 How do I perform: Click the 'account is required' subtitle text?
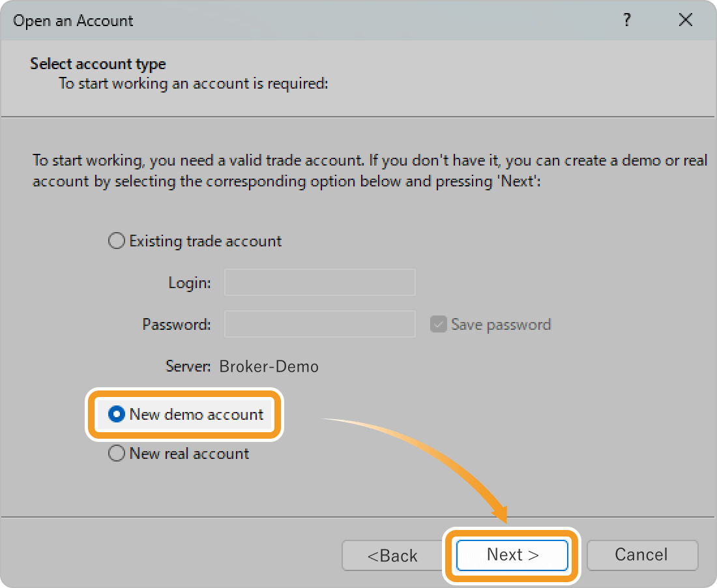coord(193,83)
